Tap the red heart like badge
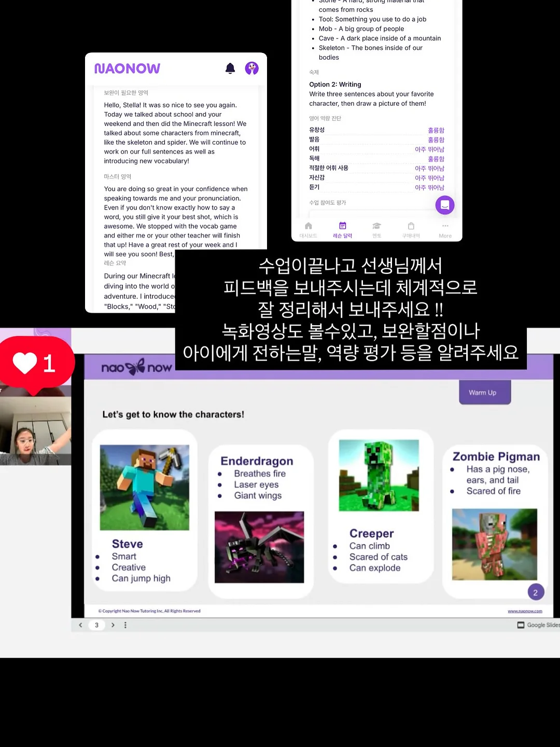 36,363
